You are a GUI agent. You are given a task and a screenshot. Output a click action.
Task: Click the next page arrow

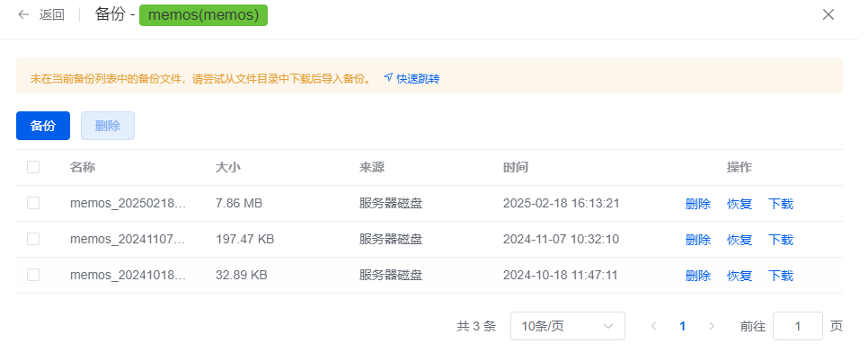point(712,326)
